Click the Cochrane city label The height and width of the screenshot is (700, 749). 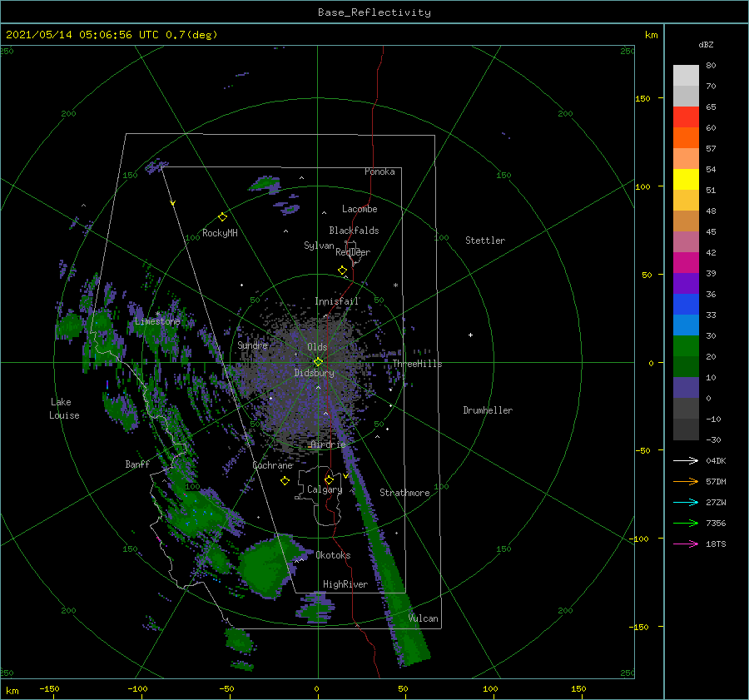272,465
